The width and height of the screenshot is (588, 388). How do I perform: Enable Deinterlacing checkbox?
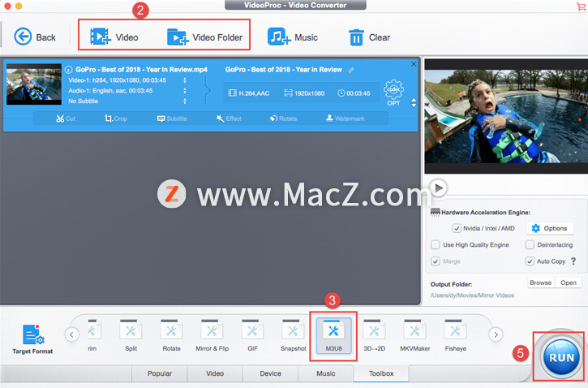tap(530, 244)
